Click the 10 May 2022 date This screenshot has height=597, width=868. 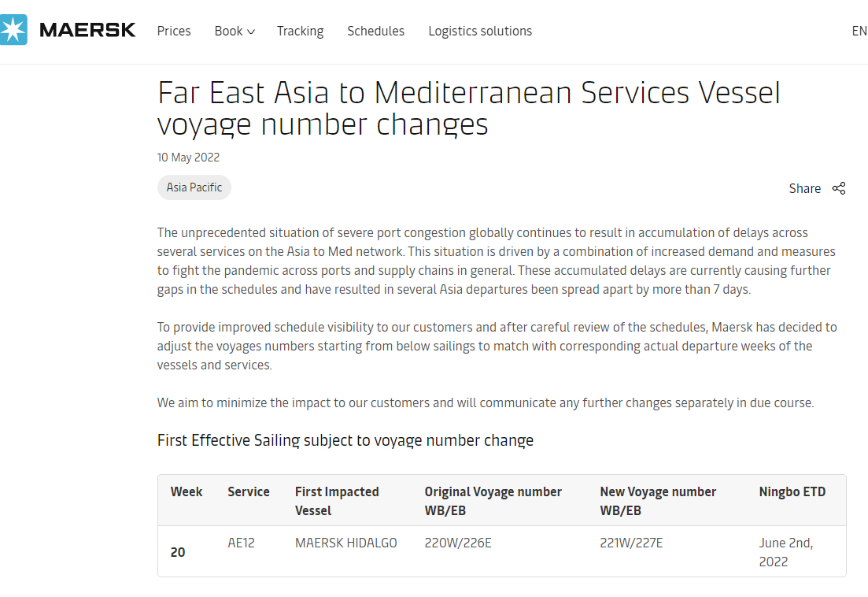pos(188,158)
